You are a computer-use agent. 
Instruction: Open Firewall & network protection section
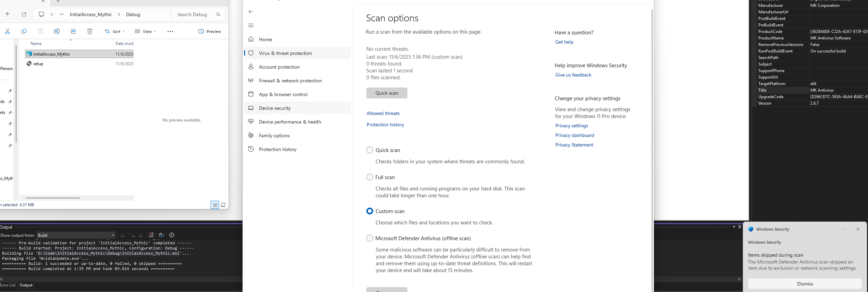[290, 81]
